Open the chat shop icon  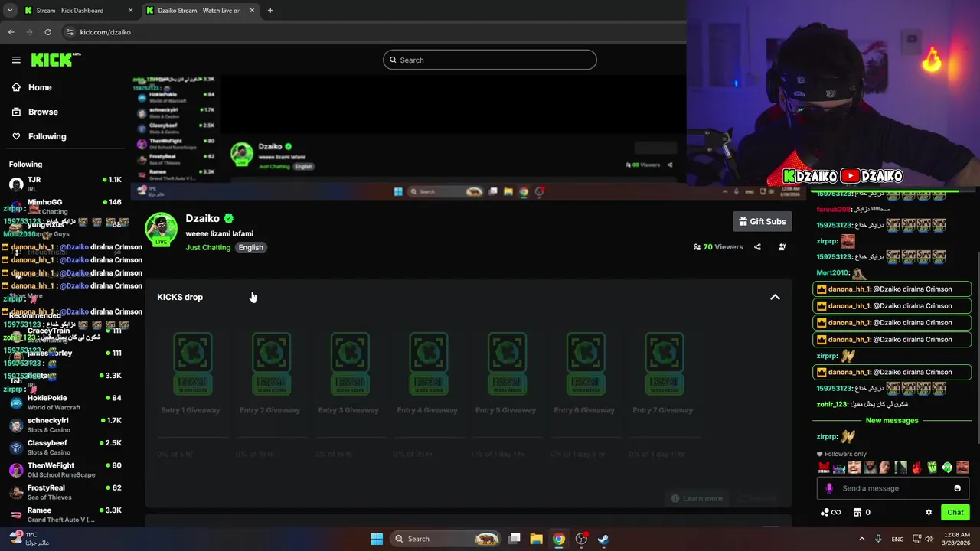tap(858, 512)
